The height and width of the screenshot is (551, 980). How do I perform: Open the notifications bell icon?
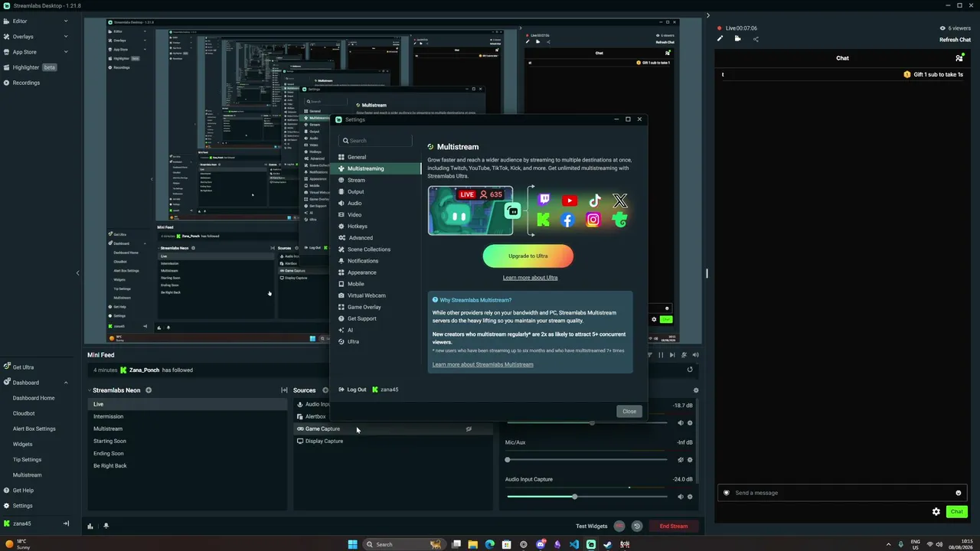[106, 526]
